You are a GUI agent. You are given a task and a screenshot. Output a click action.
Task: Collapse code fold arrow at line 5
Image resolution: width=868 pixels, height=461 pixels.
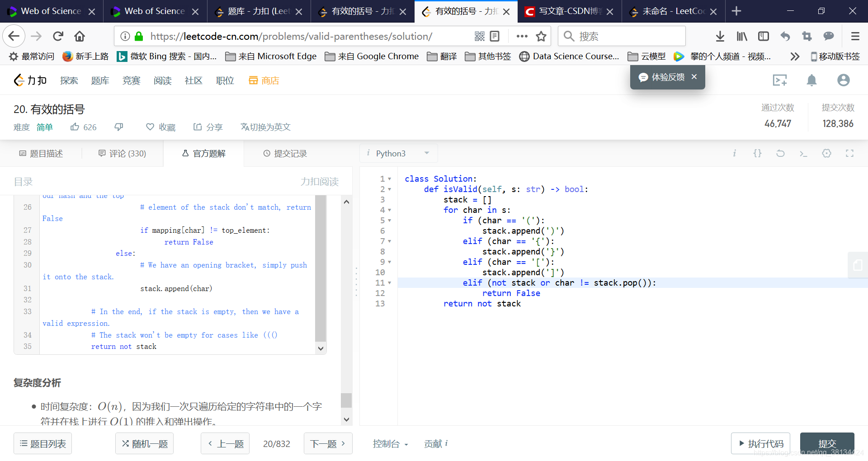390,221
